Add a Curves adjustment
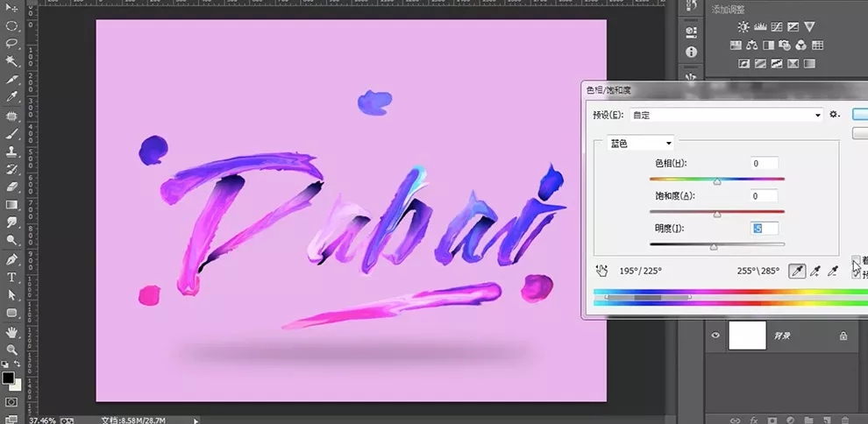This screenshot has height=424, width=868. point(776,26)
